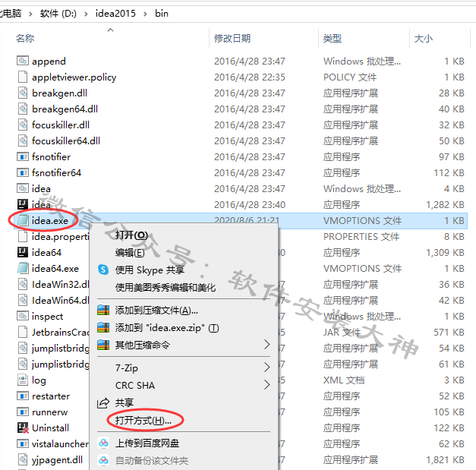
Task: Click the idea.exe vmoptions notepad icon
Action: coord(23,220)
